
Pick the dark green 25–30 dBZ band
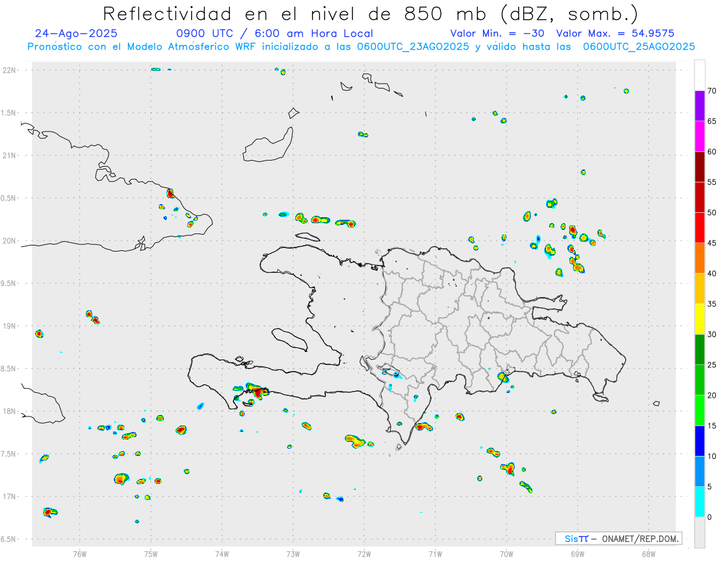click(x=699, y=350)
